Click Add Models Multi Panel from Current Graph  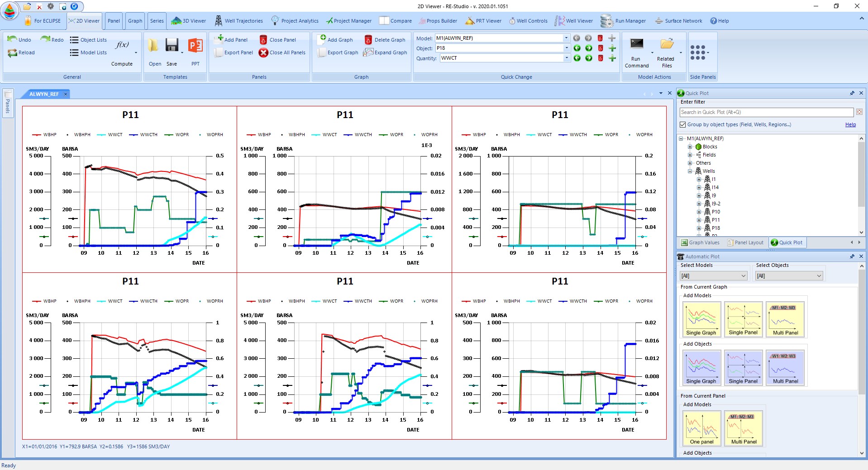(x=785, y=319)
